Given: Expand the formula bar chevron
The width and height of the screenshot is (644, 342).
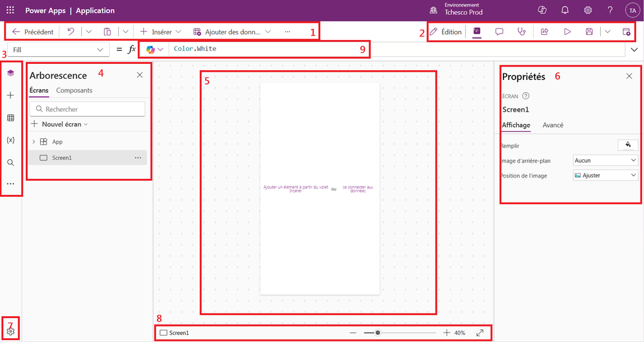Looking at the screenshot, I should [x=634, y=50].
